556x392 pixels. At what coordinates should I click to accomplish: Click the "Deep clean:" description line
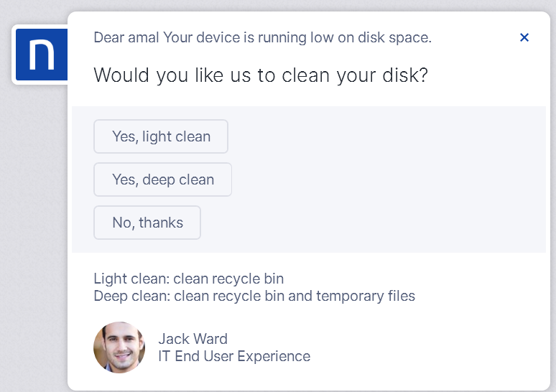click(254, 296)
